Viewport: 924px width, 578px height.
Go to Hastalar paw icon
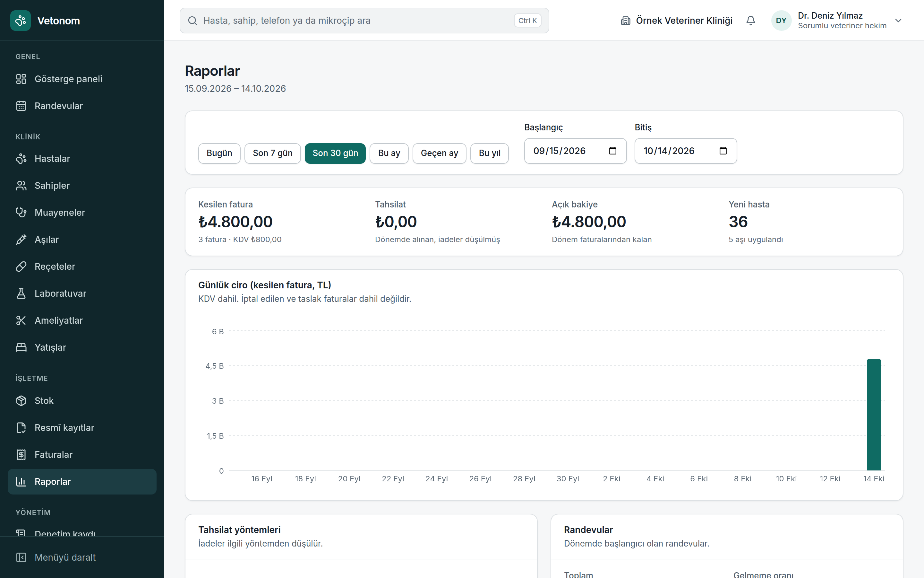pyautogui.click(x=21, y=159)
